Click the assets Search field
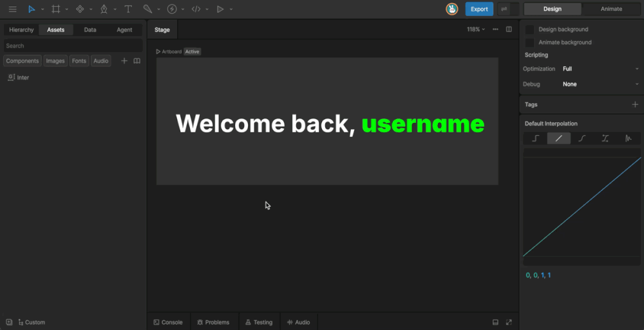This screenshot has width=644, height=330. 73,46
